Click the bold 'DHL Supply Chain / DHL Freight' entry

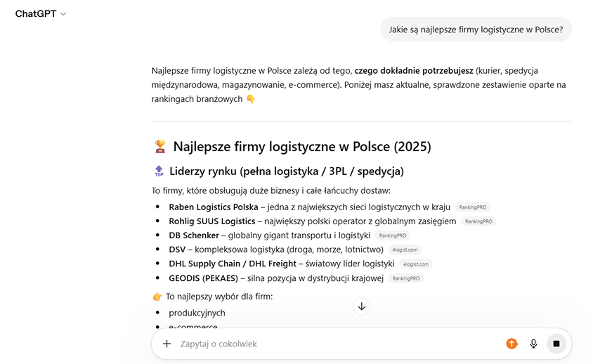point(233,264)
